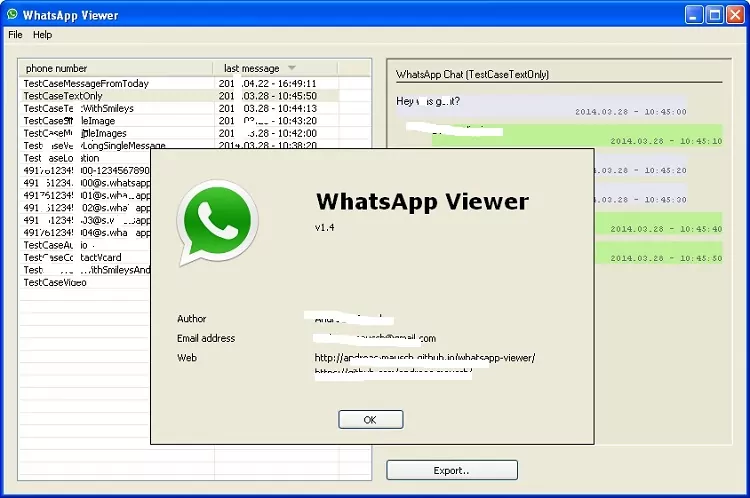The width and height of the screenshot is (750, 498).
Task: Click the 10:42:00 last message timestamp
Action: click(267, 133)
